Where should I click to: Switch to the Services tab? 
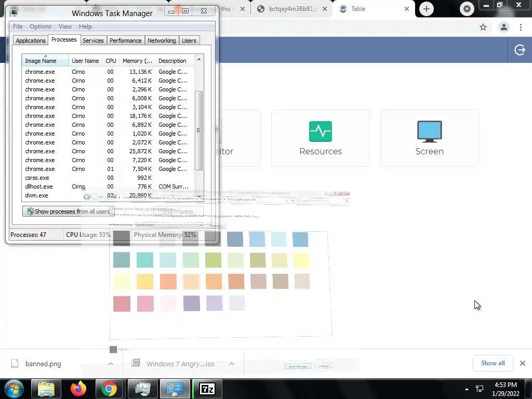(93, 41)
